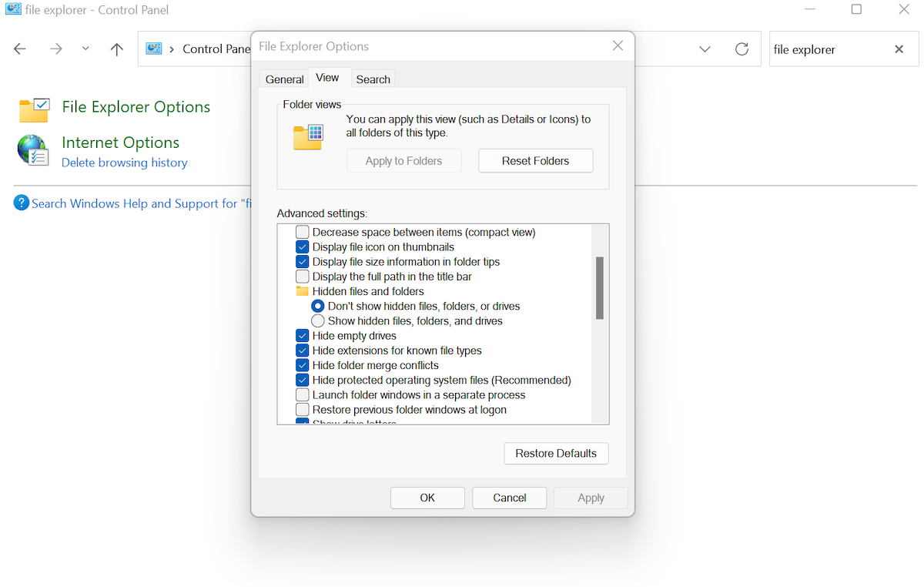This screenshot has width=924, height=587.
Task: Uncheck Hide extensions for known file types
Action: 303,351
